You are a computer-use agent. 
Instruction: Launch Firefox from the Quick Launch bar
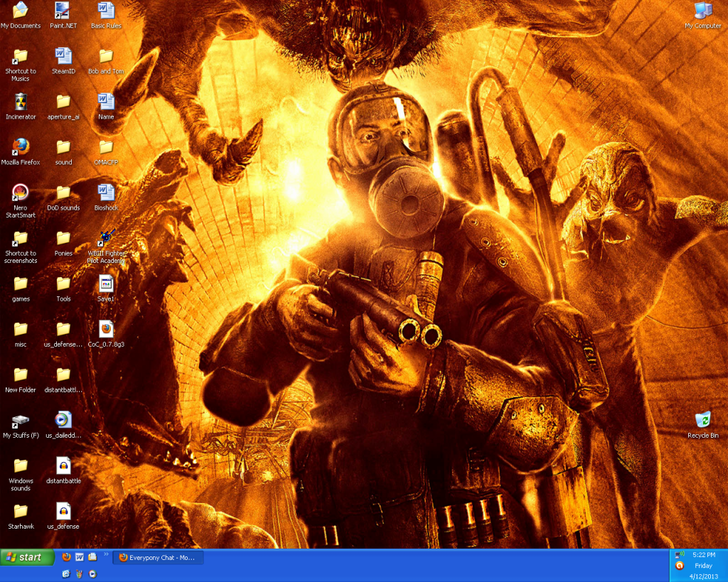pyautogui.click(x=66, y=557)
